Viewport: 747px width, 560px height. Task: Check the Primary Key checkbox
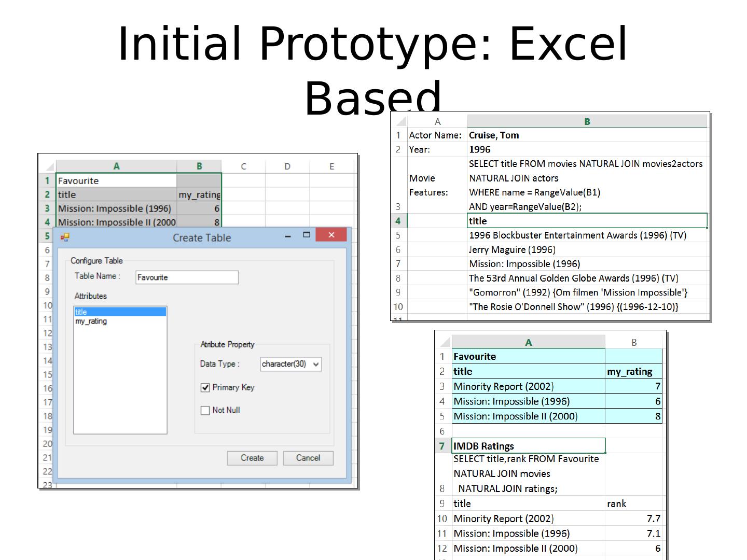205,388
